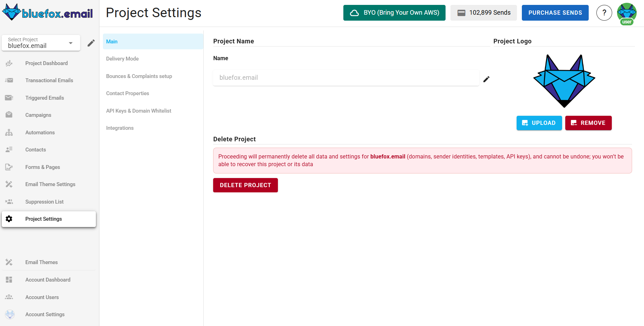Viewport: 644px width, 326px height.
Task: Open help via the question mark icon
Action: pyautogui.click(x=604, y=13)
